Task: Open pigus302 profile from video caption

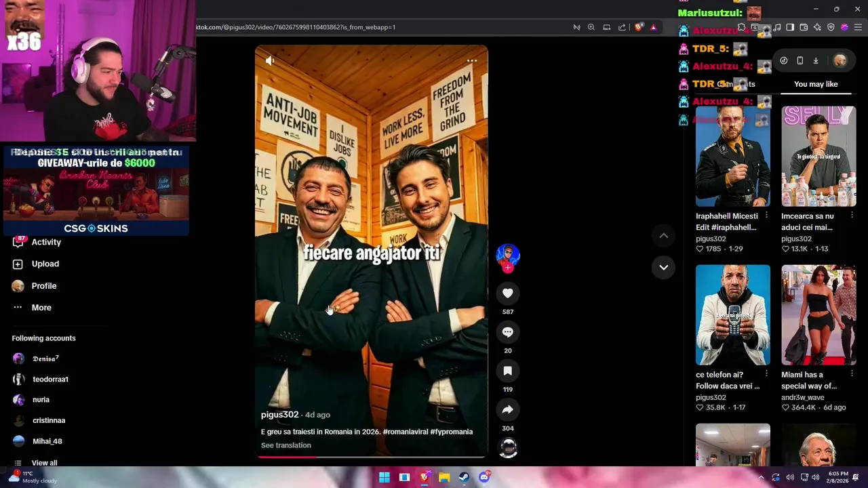Action: click(279, 415)
